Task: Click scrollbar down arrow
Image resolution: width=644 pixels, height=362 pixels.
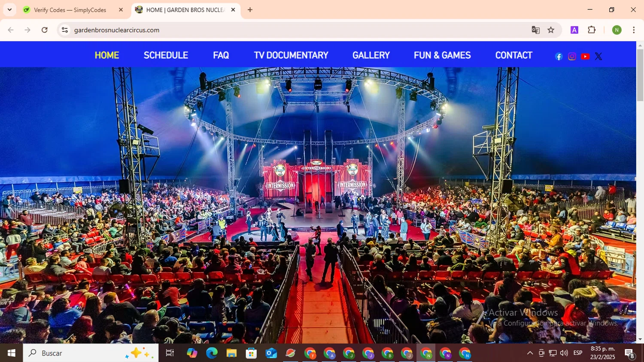Action: tap(640, 339)
